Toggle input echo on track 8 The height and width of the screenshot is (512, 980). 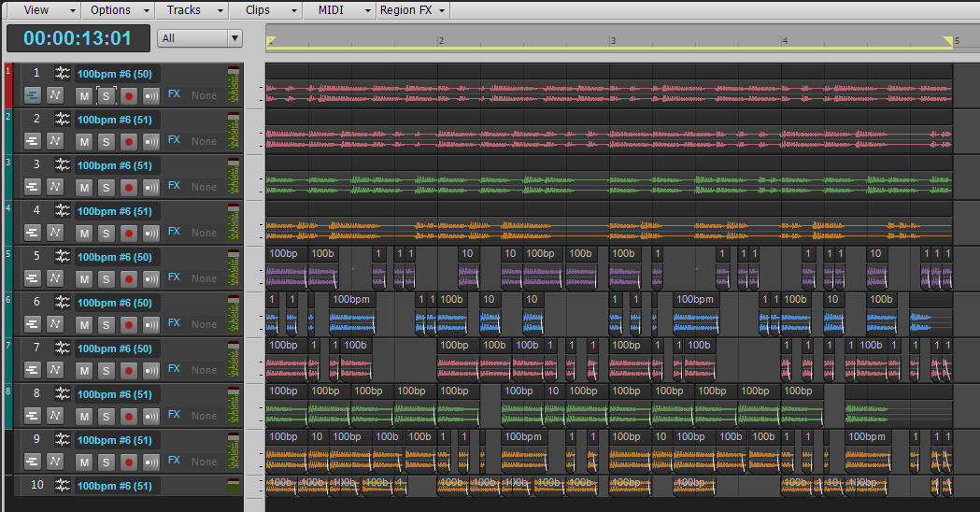151,416
